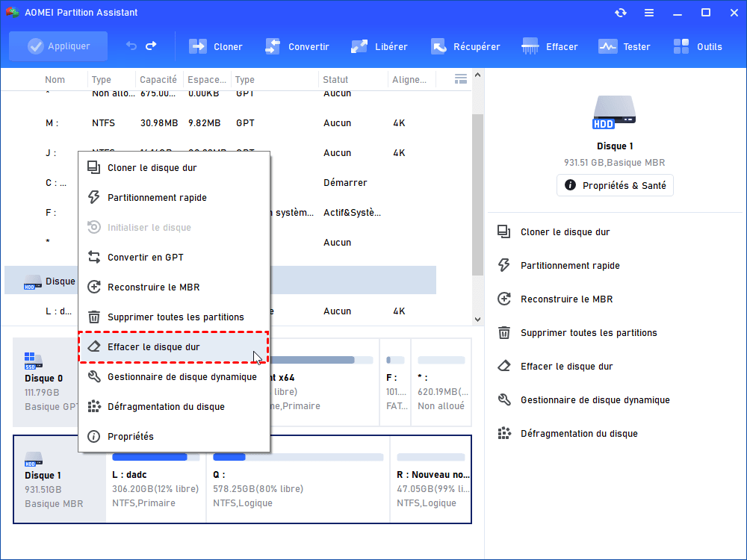Select context menu Convertir en GPT
The height and width of the screenshot is (560, 747).
[x=174, y=257]
